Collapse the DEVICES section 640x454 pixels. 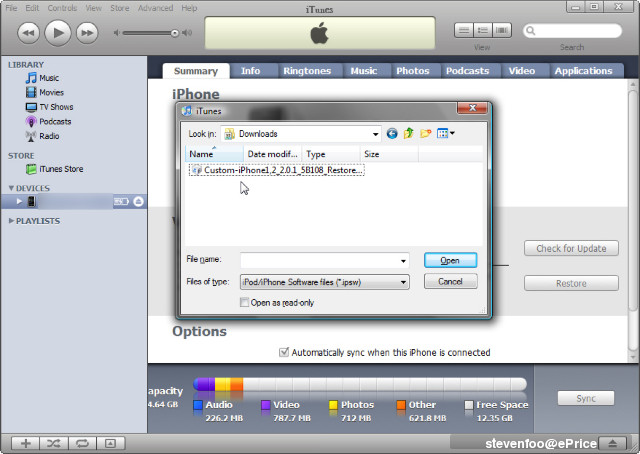[11, 188]
